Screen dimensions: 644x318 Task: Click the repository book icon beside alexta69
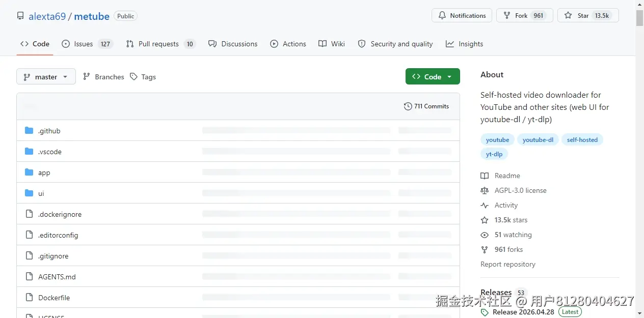(x=20, y=16)
